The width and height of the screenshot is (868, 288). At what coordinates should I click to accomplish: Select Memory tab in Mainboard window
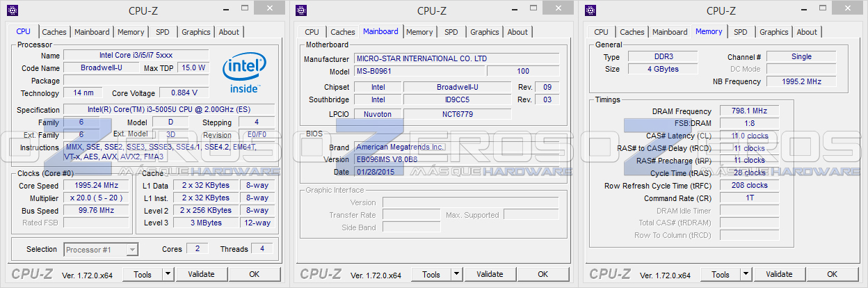coord(419,32)
